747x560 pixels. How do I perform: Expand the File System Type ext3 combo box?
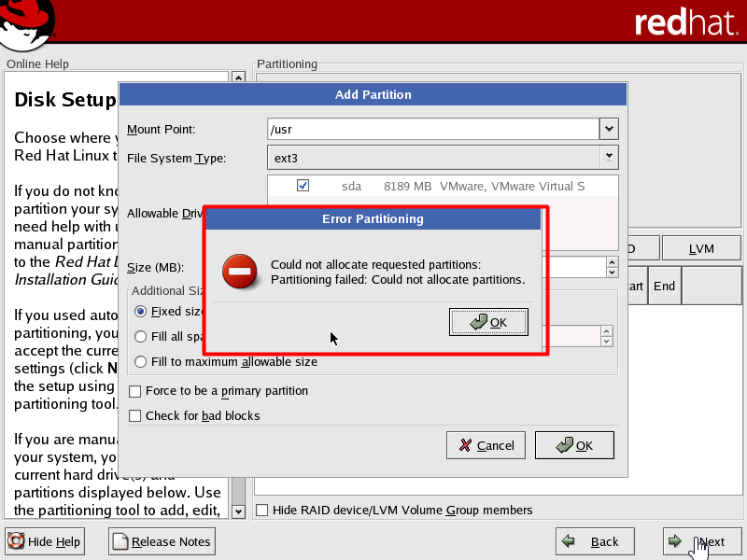pyautogui.click(x=443, y=158)
